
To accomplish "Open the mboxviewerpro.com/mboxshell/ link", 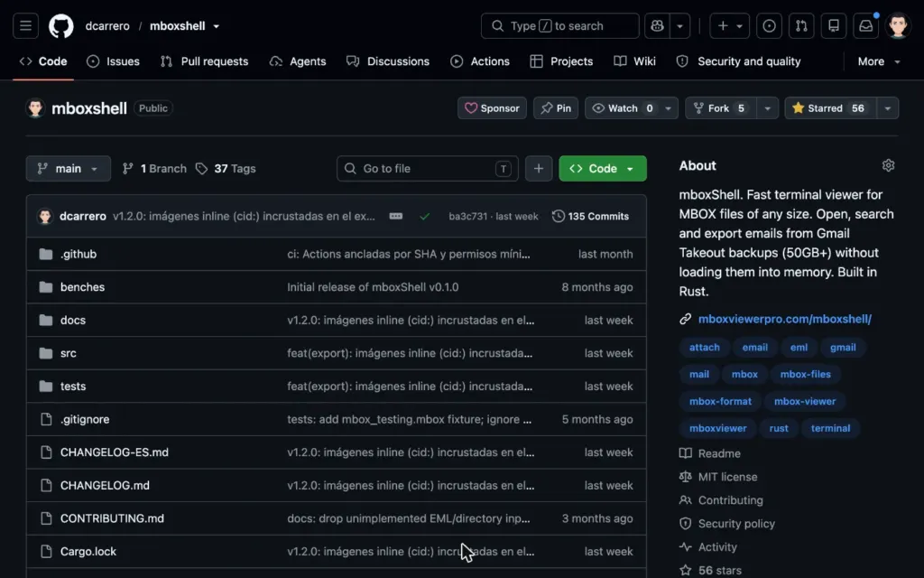I will pos(784,319).
